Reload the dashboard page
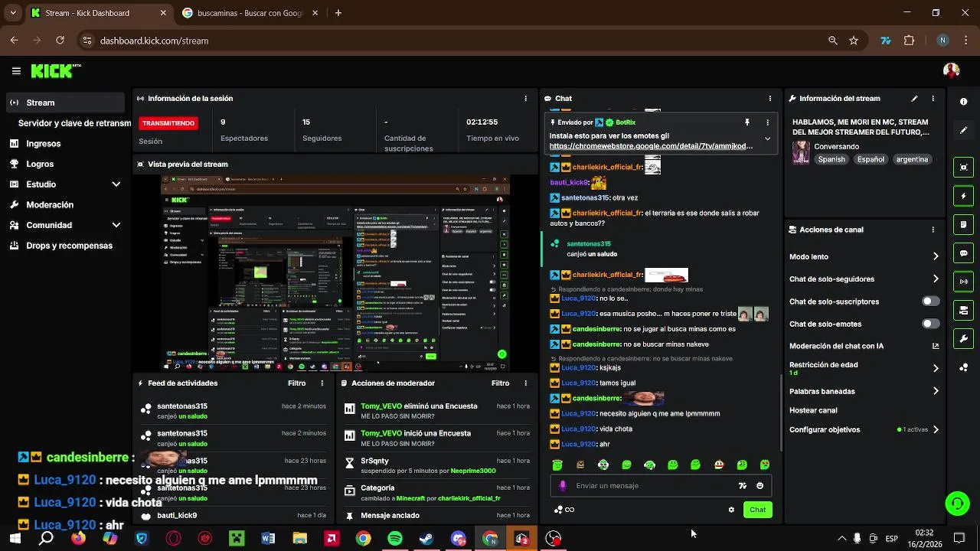 [60, 41]
